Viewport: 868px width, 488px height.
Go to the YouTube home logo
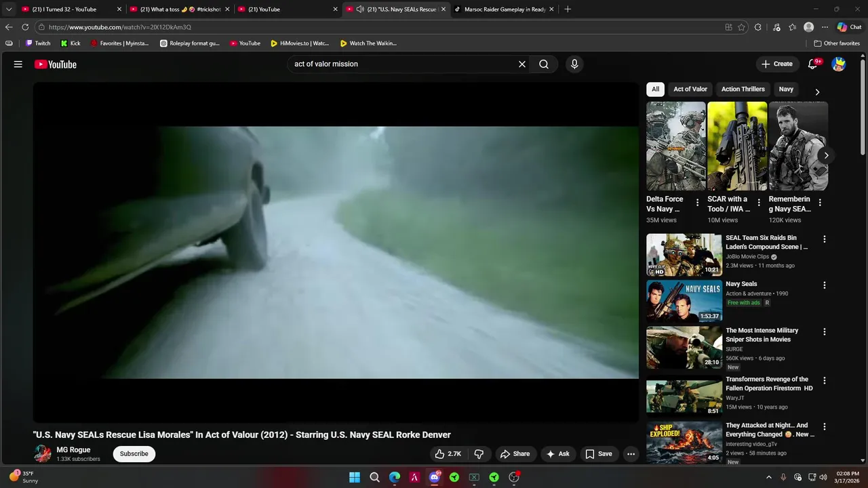coord(56,64)
